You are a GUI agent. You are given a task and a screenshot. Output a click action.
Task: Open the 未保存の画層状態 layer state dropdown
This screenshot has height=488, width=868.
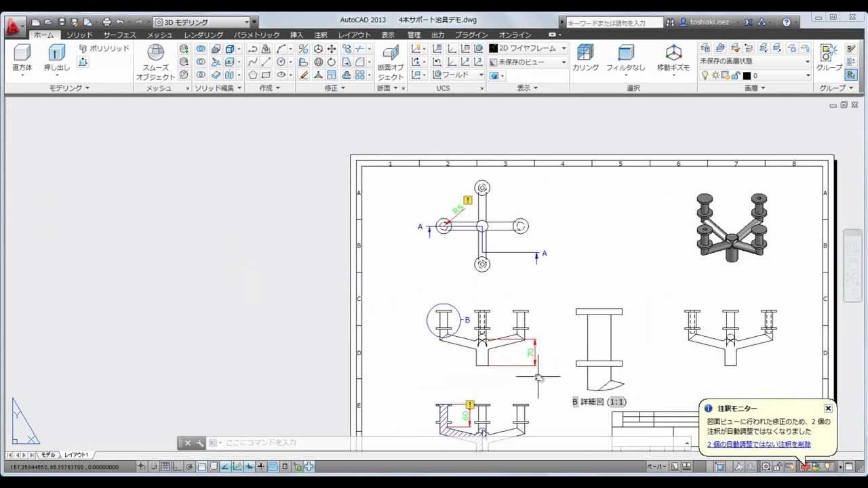pos(755,62)
